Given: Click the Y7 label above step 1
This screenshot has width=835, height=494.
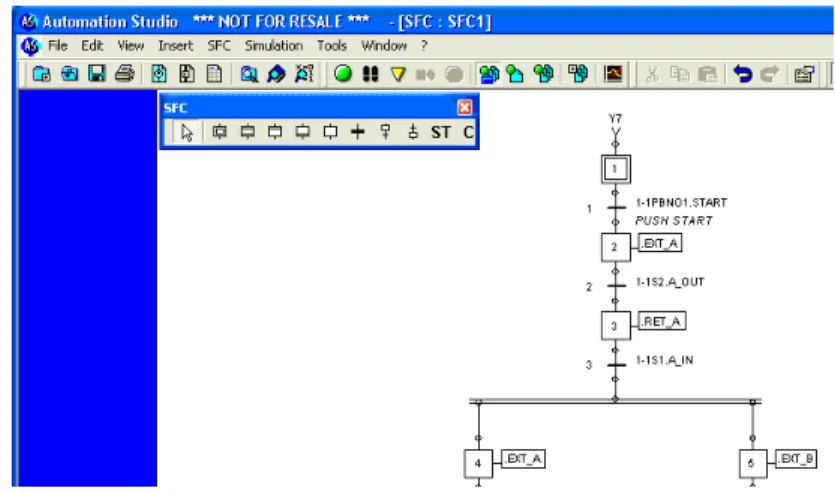Looking at the screenshot, I should tap(616, 118).
